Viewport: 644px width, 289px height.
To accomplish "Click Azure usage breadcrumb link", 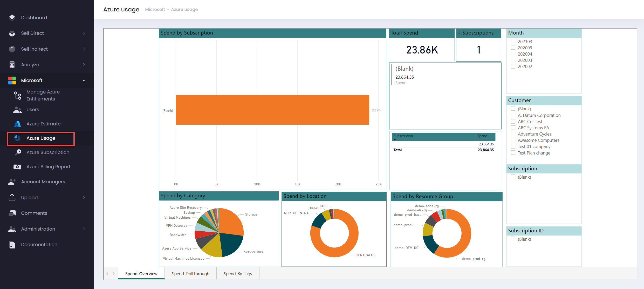I will pos(184,9).
